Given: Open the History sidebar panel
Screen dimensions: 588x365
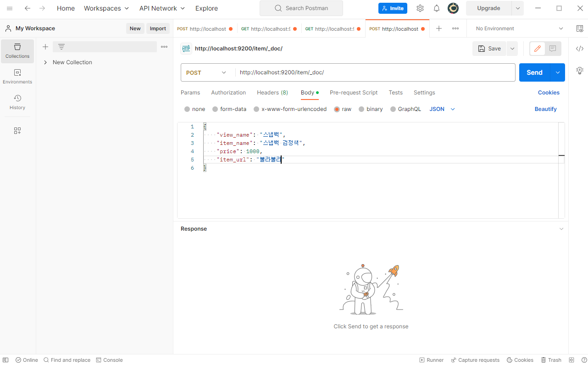Looking at the screenshot, I should [x=17, y=102].
